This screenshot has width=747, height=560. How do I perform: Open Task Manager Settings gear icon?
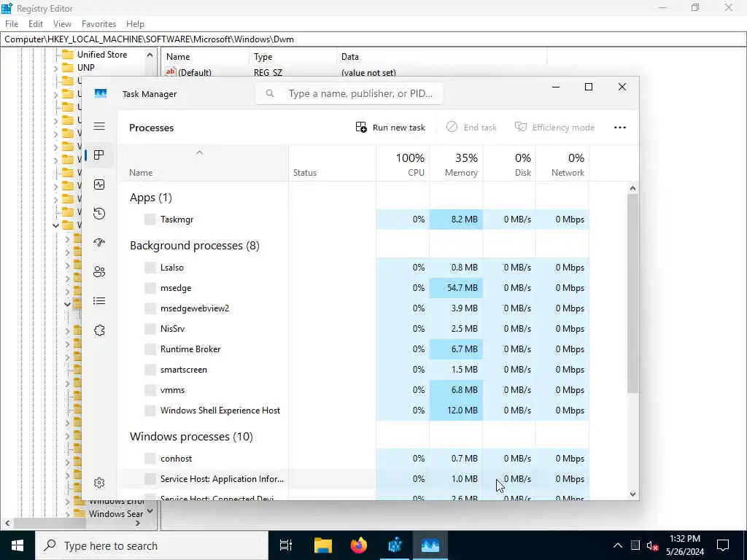click(99, 483)
